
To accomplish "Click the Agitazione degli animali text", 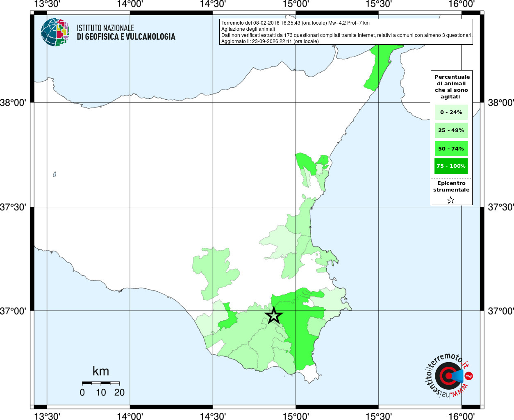I will point(248,29).
